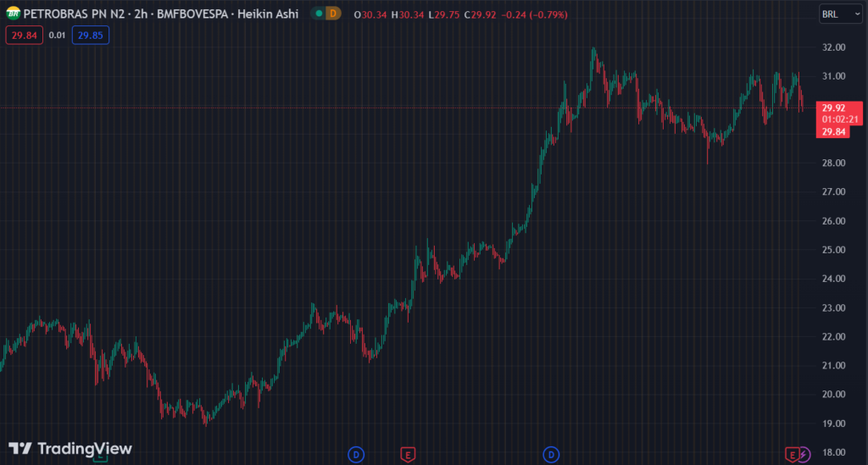This screenshot has height=465, width=868.
Task: Click the orange D delayed data badge
Action: point(333,14)
